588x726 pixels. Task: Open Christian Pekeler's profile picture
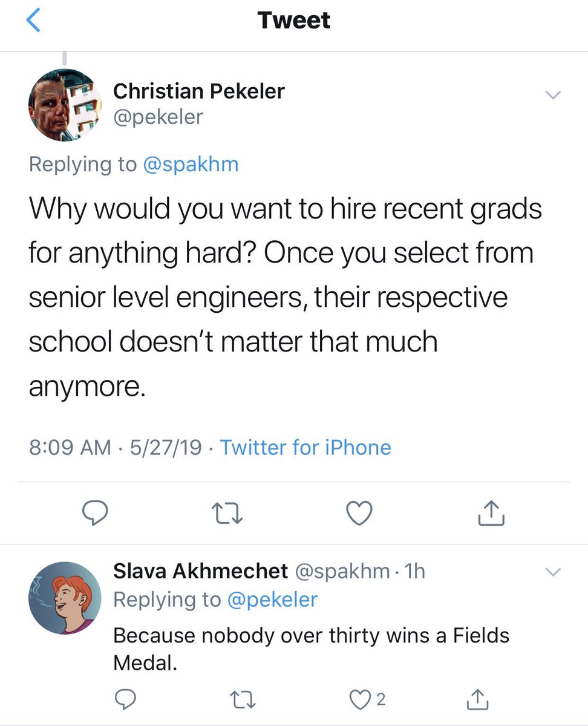[x=65, y=105]
